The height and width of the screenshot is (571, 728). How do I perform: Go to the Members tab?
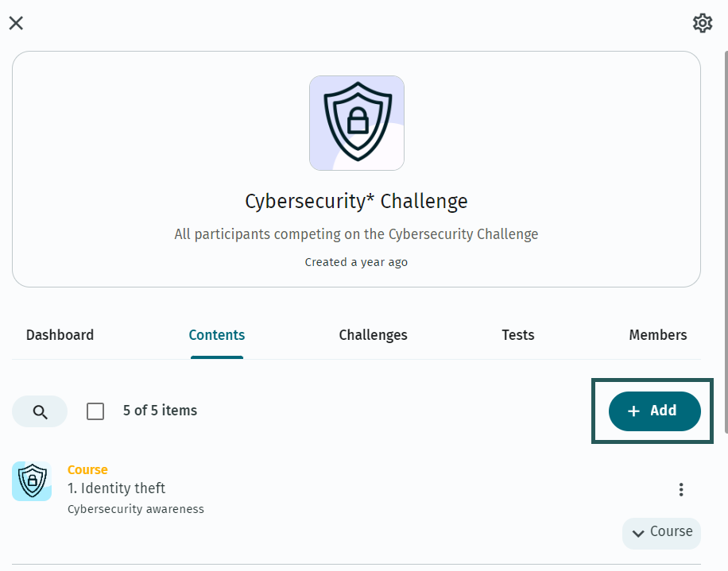658,335
